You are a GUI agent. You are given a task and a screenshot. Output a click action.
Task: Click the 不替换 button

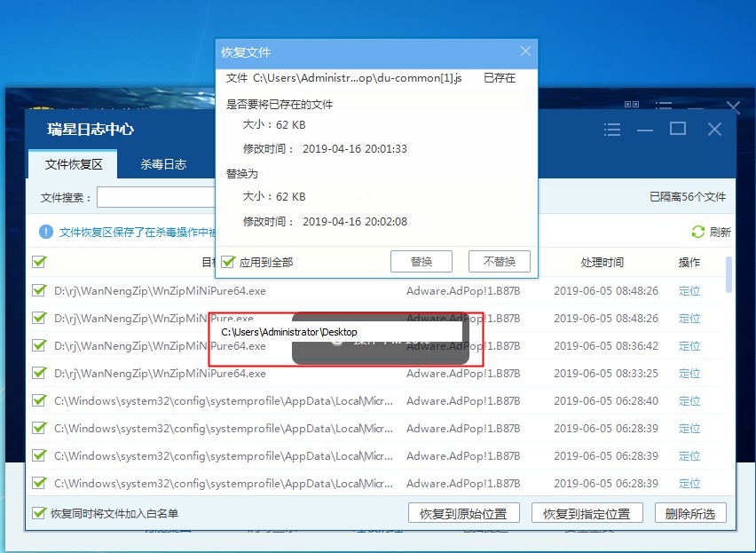pos(500,261)
